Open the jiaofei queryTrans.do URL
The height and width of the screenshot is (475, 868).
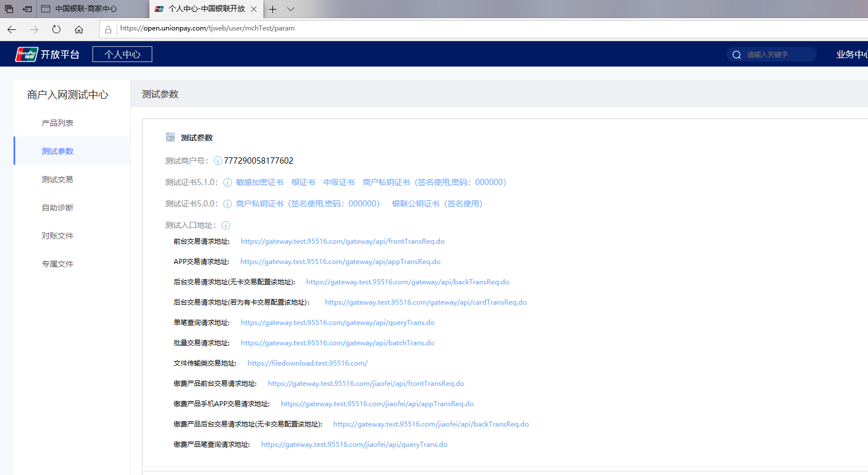tap(354, 445)
